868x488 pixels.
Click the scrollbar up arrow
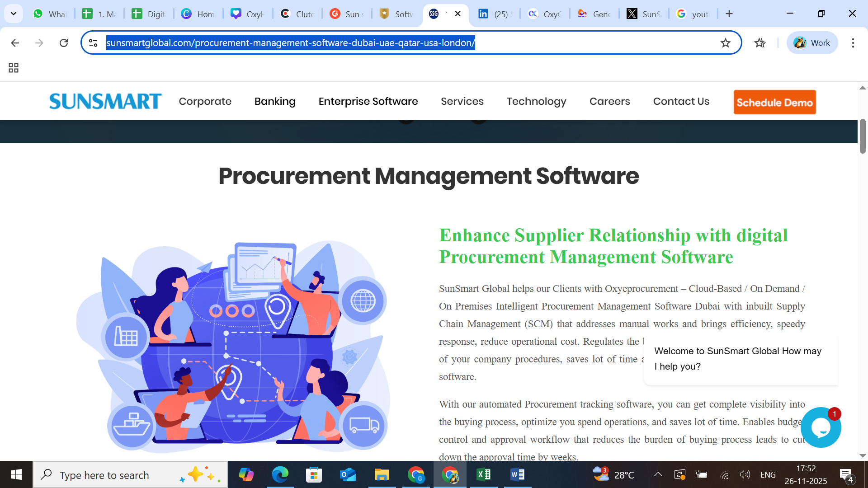863,88
